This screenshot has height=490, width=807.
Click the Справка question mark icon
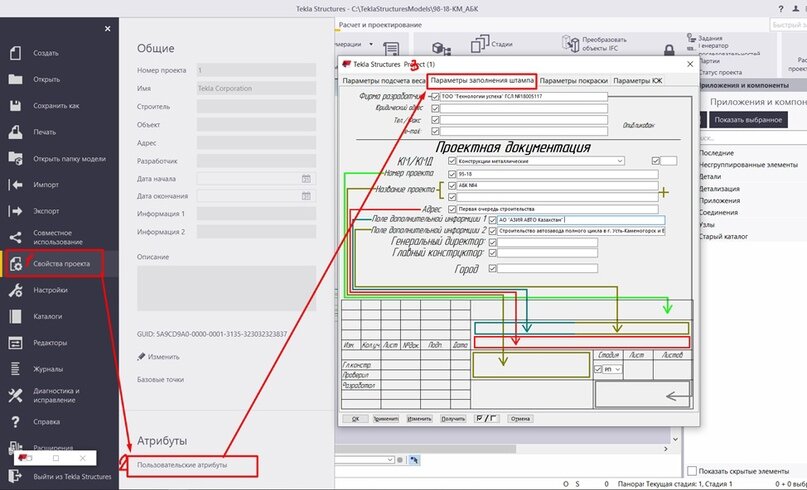coord(15,422)
